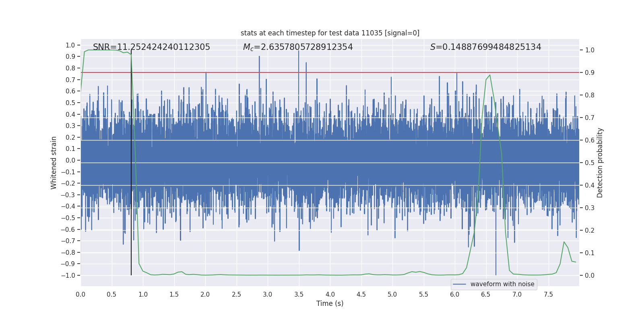The width and height of the screenshot is (644, 322).
Task: Click the "Detection probability" axis label
Action: click(600, 163)
